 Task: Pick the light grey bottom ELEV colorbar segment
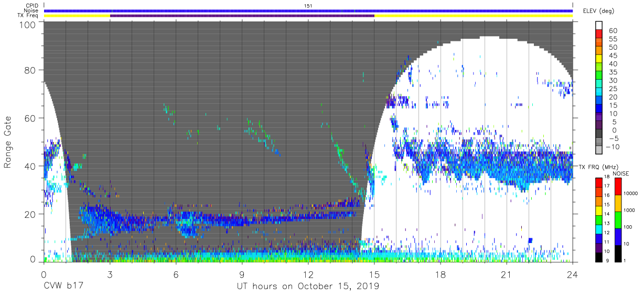coord(599,151)
